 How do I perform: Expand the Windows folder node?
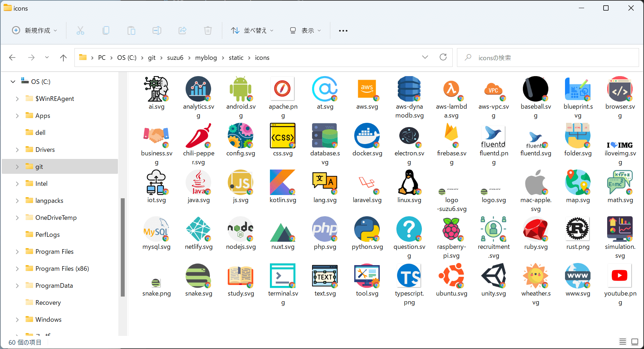point(17,320)
